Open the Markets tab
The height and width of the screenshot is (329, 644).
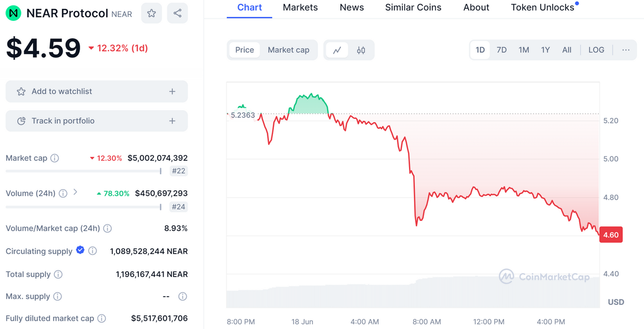(300, 8)
